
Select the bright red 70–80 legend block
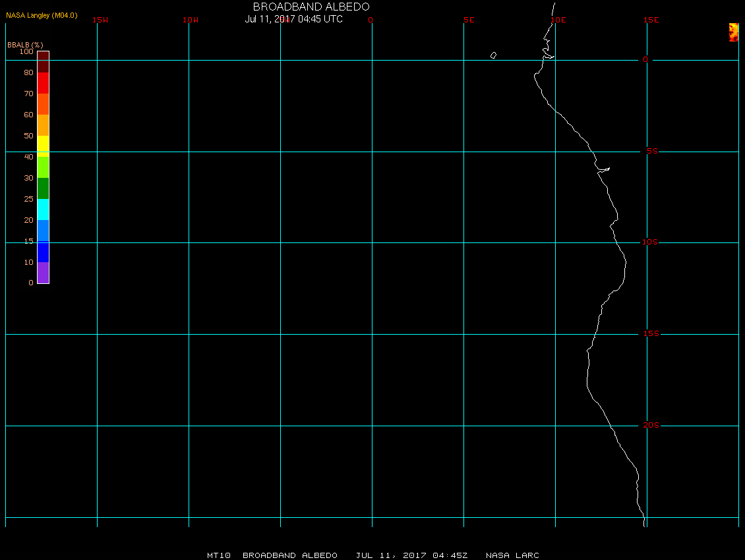coord(44,83)
